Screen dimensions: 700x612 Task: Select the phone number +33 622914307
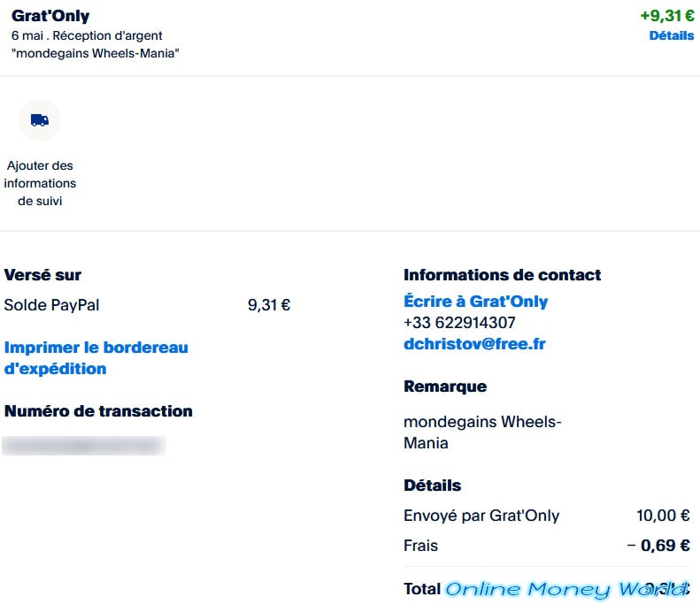pos(459,323)
